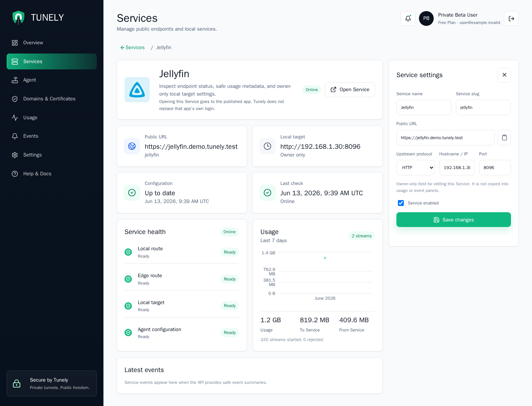Click the Ready badge on the Edge route row
Screen dimensions: 532x406
tap(230, 279)
